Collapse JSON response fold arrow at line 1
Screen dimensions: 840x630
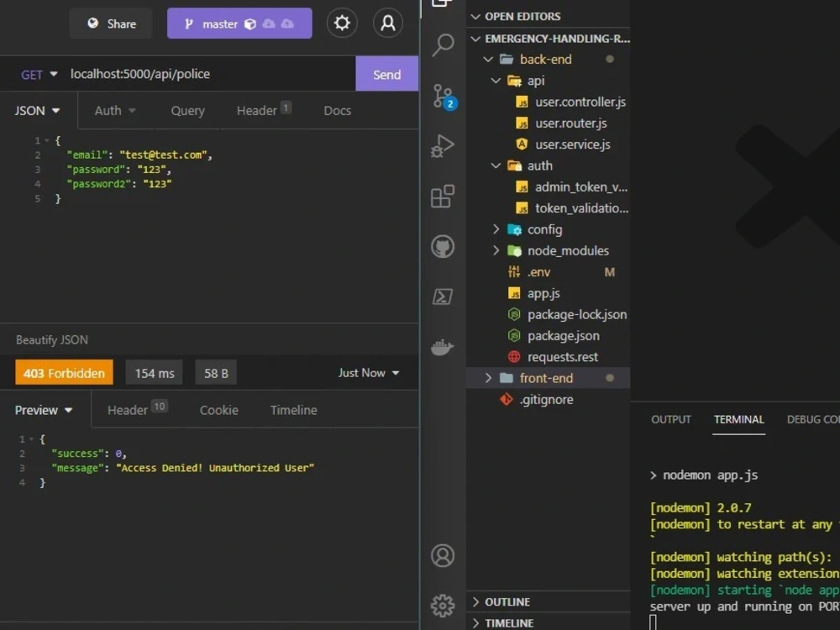[x=32, y=439]
